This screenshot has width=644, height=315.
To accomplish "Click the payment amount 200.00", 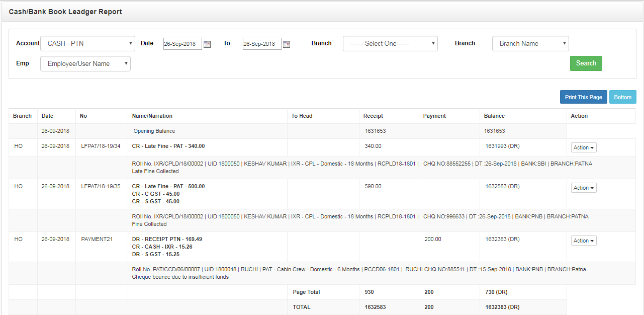I will tap(433, 239).
